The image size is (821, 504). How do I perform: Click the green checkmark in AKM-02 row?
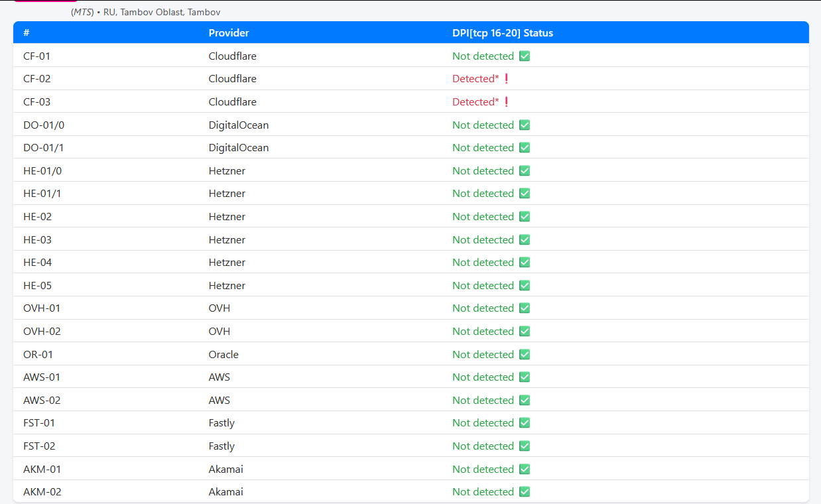(x=525, y=492)
